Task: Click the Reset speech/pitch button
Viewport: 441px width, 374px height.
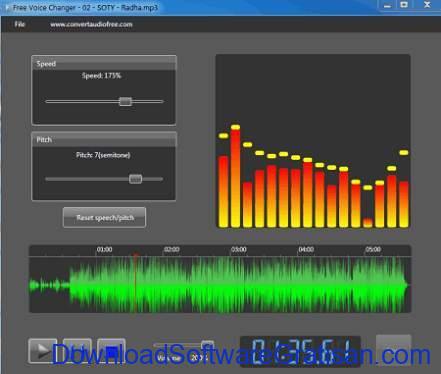Action: 104,218
